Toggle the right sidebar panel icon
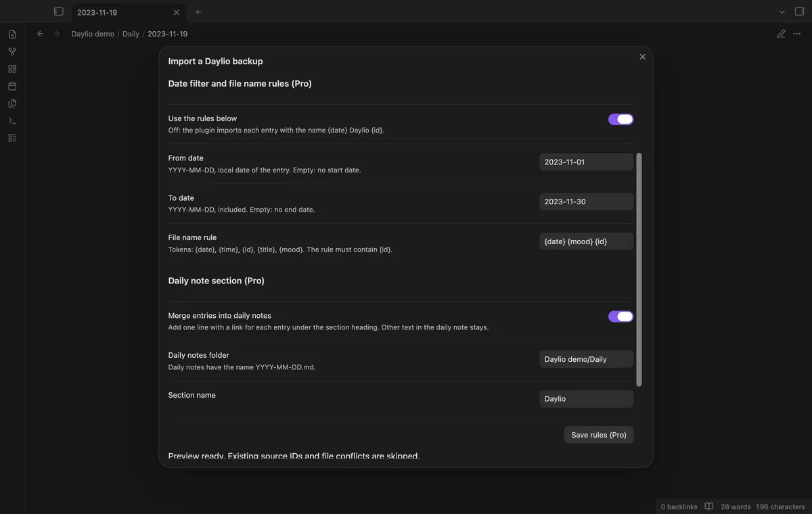 click(799, 12)
